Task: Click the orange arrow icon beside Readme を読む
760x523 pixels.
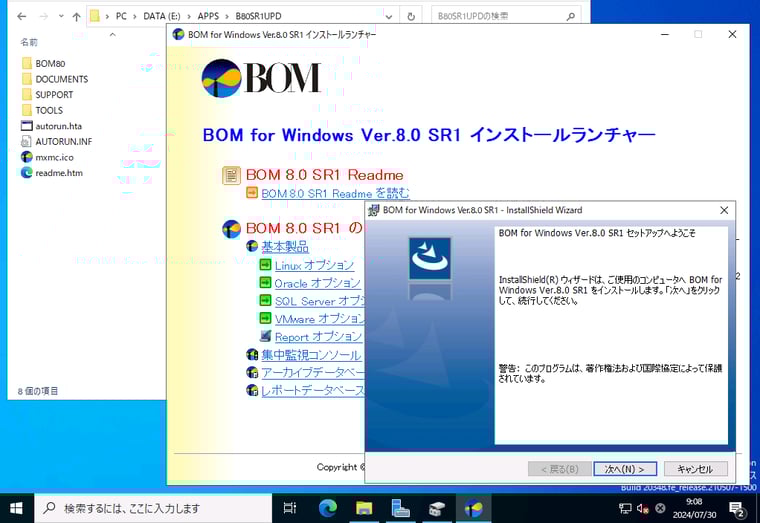Action: (252, 192)
